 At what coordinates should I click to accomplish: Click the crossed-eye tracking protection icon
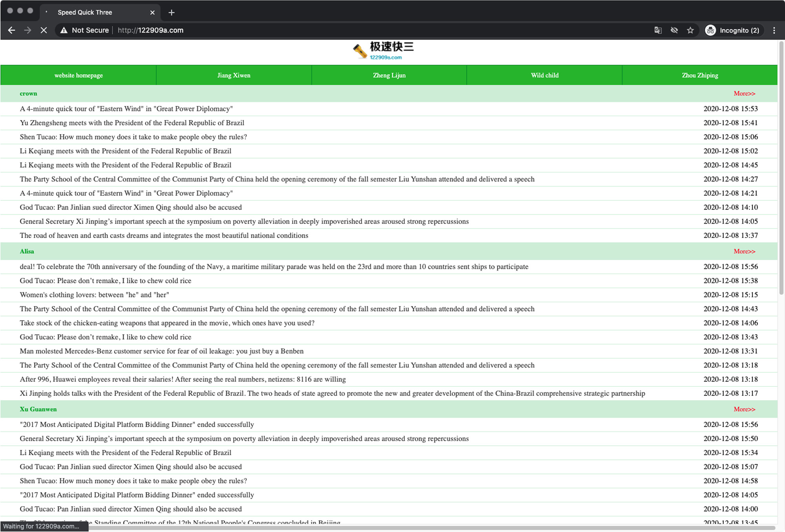(674, 30)
